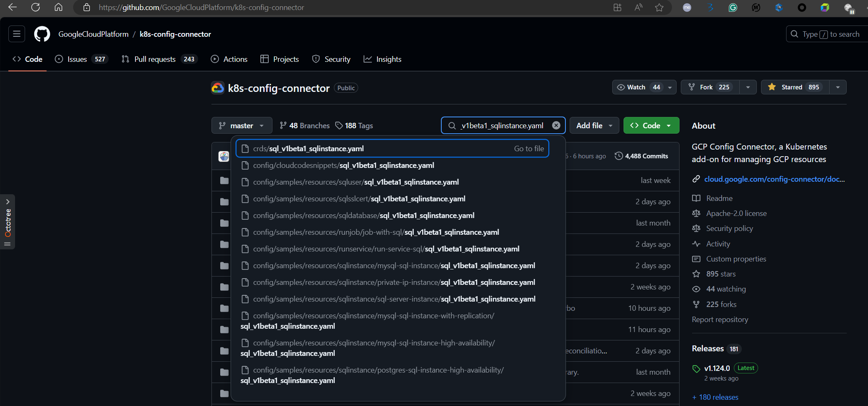Bookmark this page with the star icon
Image resolution: width=868 pixels, height=406 pixels.
click(659, 7)
